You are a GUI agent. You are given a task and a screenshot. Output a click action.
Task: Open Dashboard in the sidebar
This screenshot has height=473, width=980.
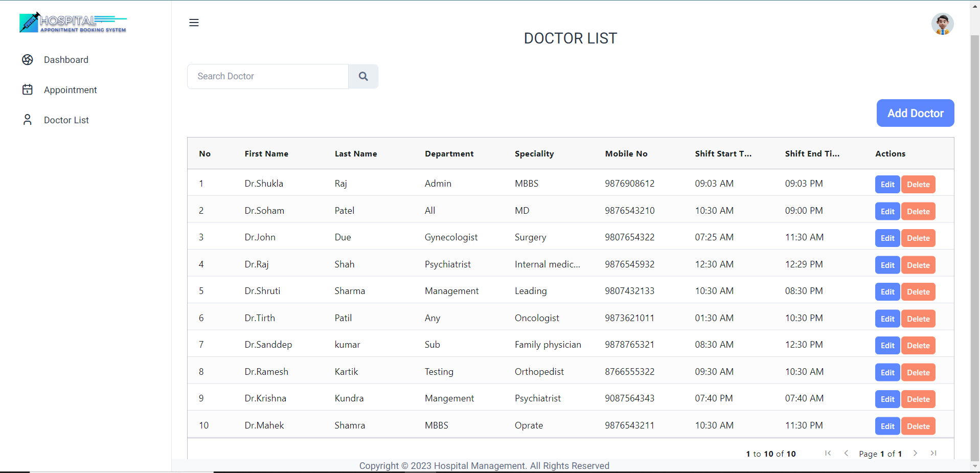pos(66,60)
